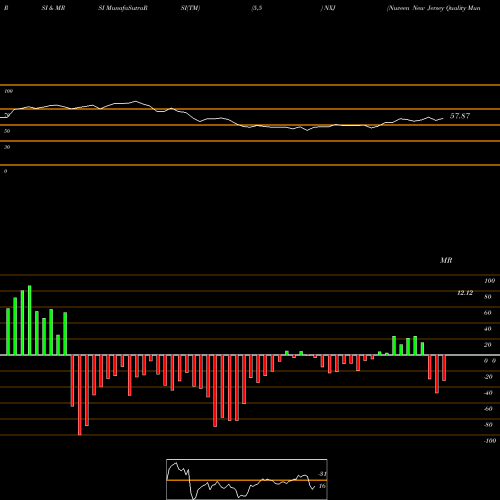
Task: Click the 'SI(TM)' header text
Action: coord(190,8)
